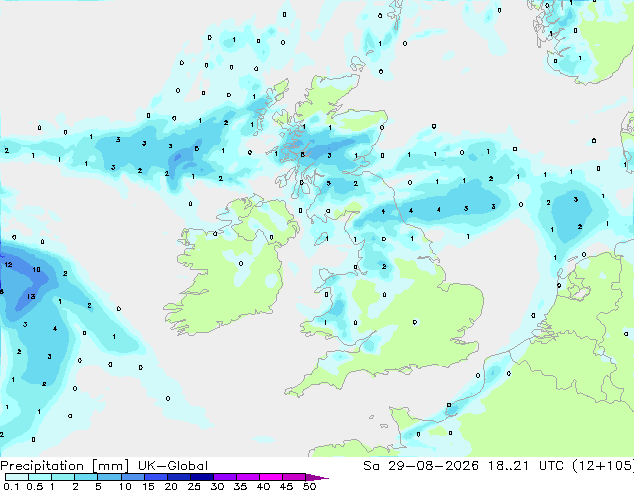Viewport: 634px width, 490px height.
Task: Click the 20–25 mm legend color swatch
Action: (x=178, y=477)
